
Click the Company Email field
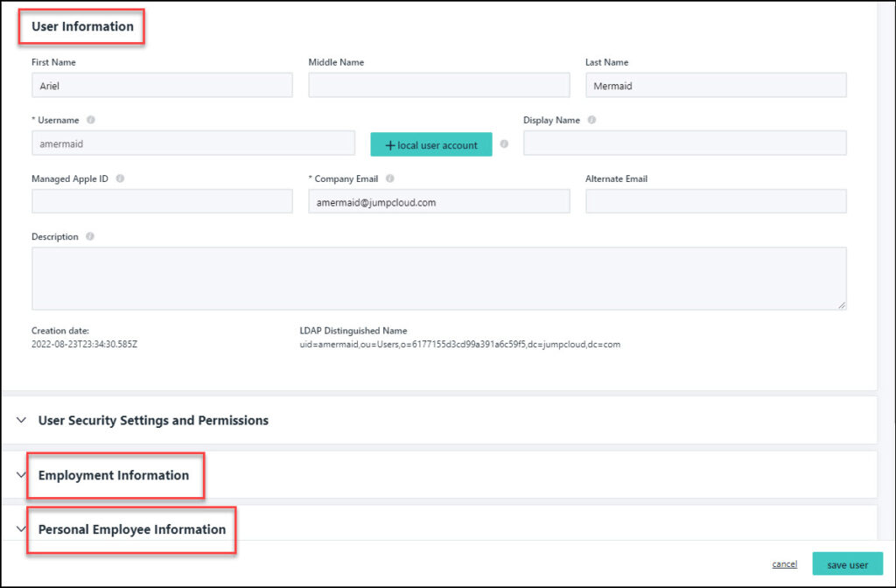tap(438, 201)
